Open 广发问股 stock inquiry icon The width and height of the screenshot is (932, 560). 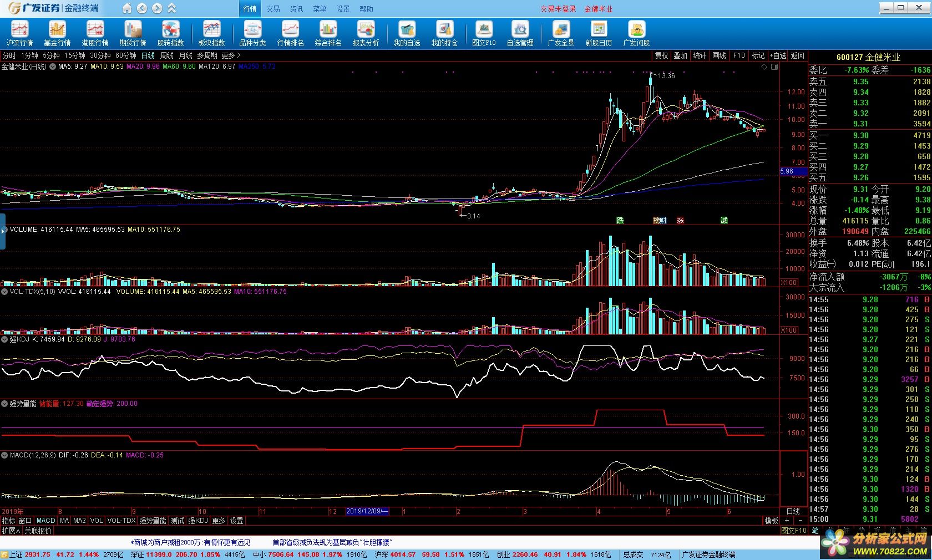[636, 33]
